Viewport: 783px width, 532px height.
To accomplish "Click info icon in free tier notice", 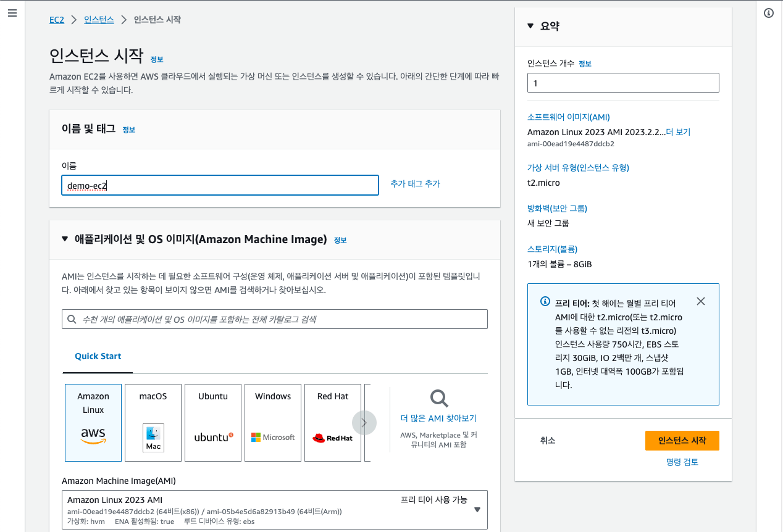I will tap(545, 301).
